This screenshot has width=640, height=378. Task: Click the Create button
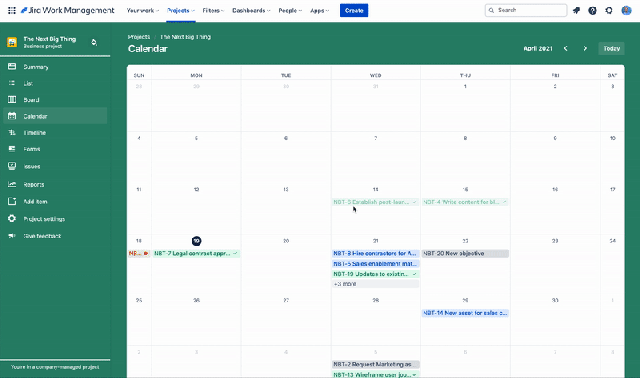pyautogui.click(x=354, y=11)
